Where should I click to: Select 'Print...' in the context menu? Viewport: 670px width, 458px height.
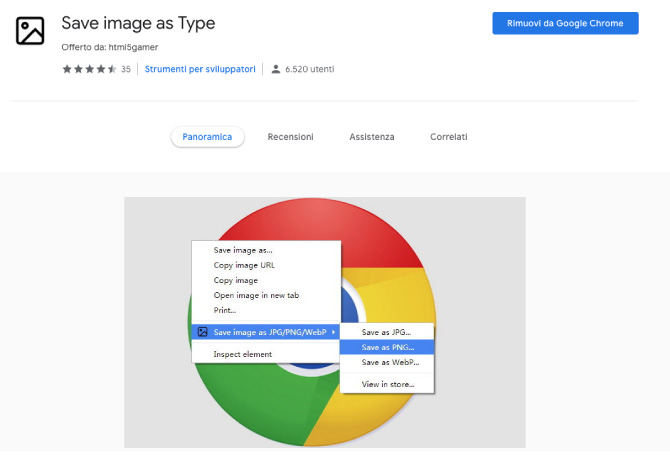(x=266, y=310)
